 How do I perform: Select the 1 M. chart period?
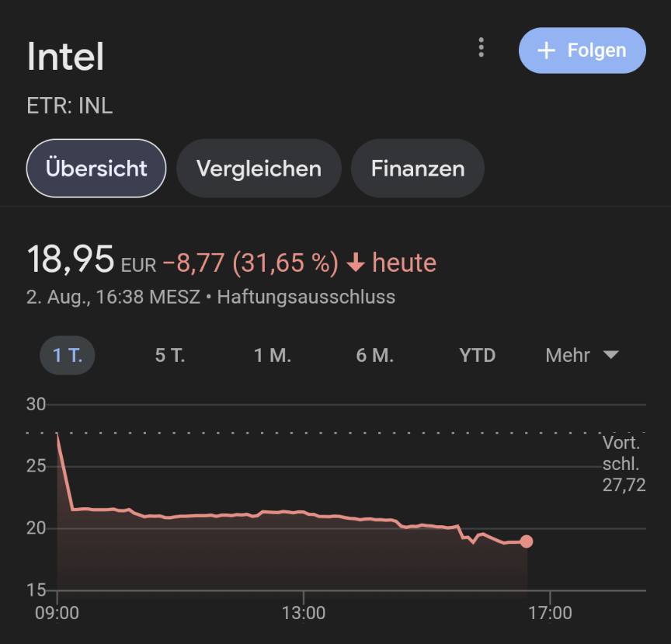(x=272, y=355)
